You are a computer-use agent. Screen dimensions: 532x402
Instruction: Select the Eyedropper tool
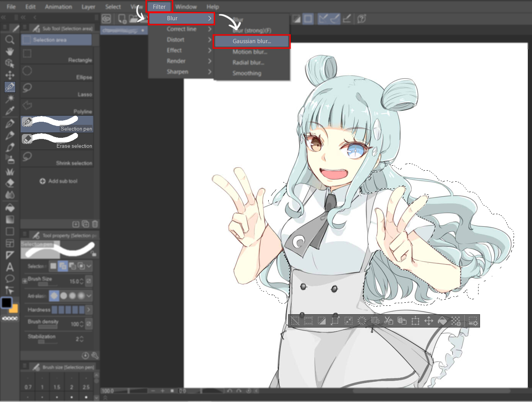[x=10, y=111]
